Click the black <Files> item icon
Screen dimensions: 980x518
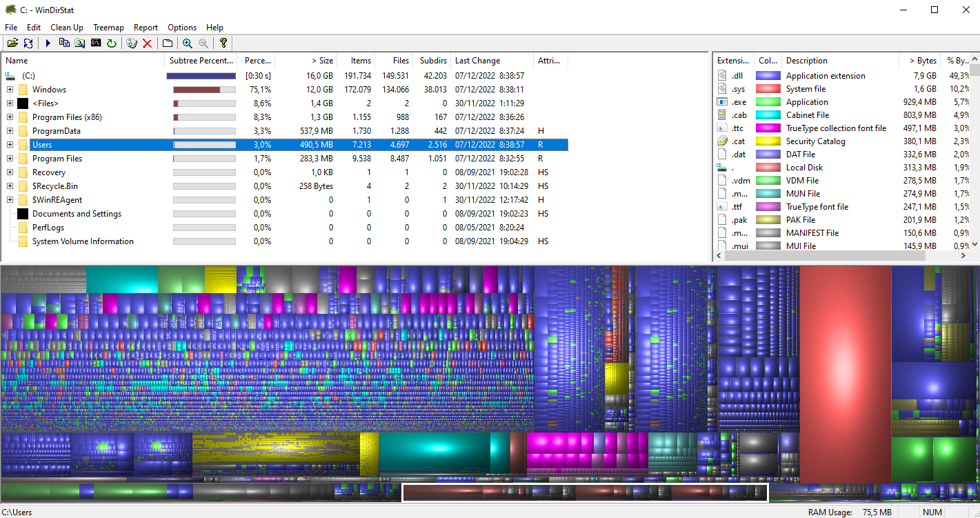click(23, 103)
